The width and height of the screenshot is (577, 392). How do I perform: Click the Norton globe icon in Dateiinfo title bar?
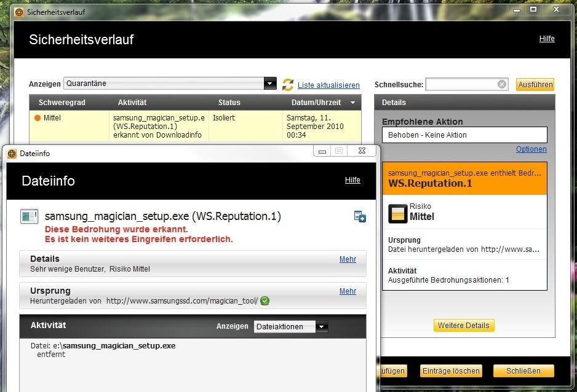click(12, 154)
